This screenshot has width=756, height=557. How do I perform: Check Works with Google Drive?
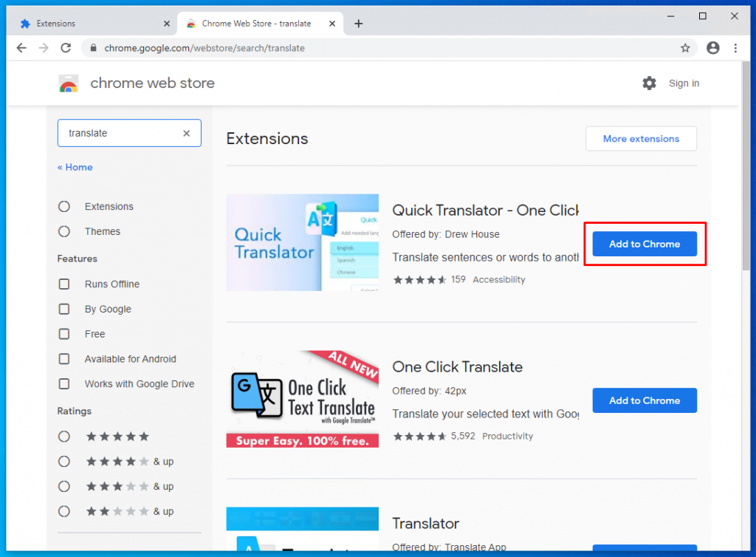(64, 384)
